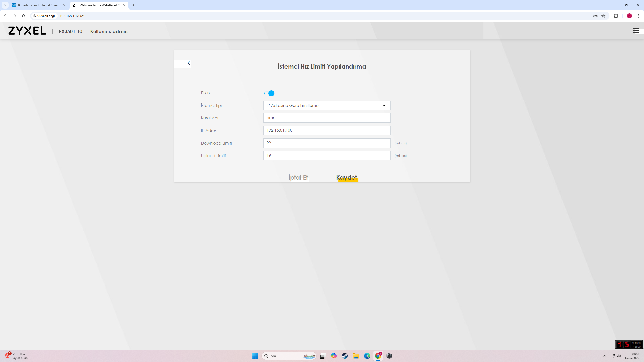Open the VIL - LEG score widget
The image size is (644, 362).
point(17,356)
